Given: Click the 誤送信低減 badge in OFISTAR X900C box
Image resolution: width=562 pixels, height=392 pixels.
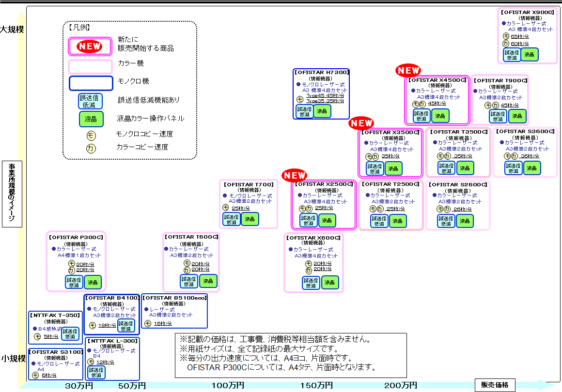Looking at the screenshot, I should [x=512, y=55].
